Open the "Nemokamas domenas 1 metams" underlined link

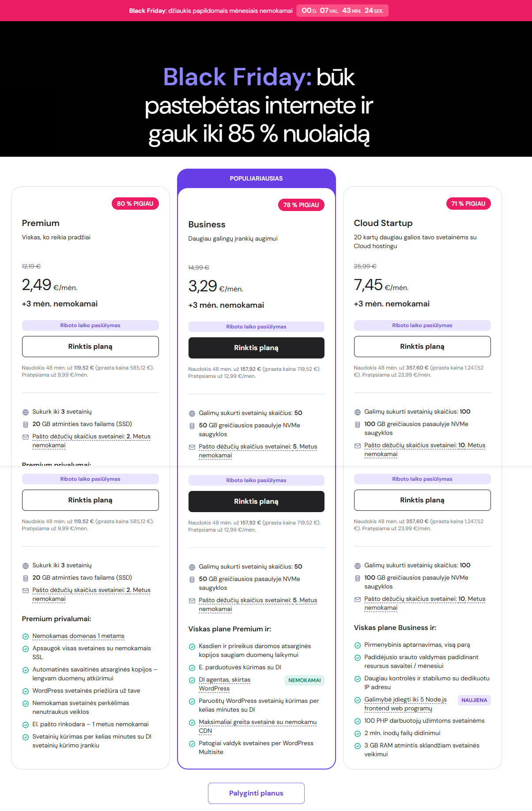coord(78,636)
